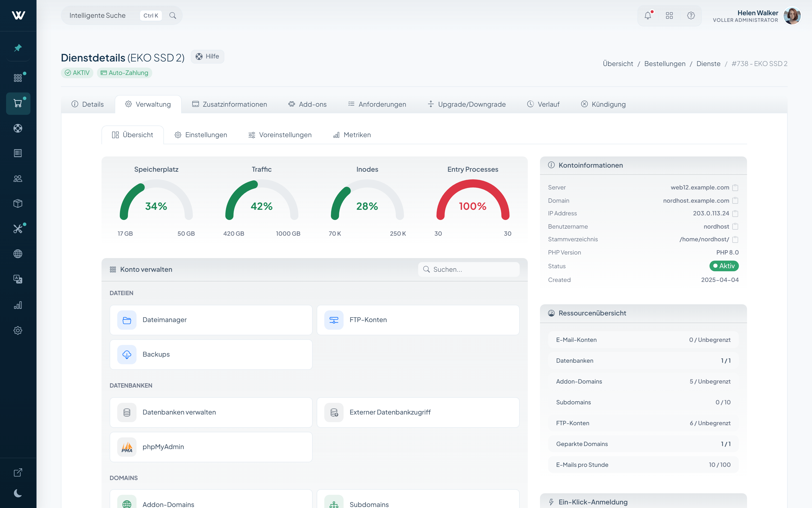The height and width of the screenshot is (508, 812).
Task: Open the tools wrench sidebar icon
Action: (18, 229)
